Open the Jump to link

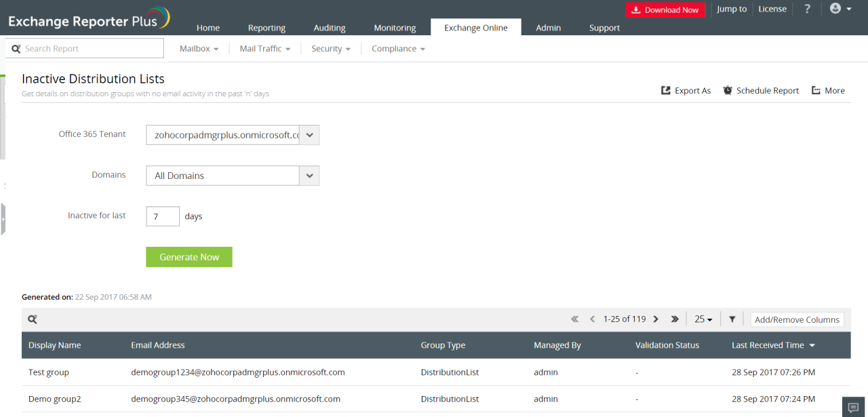[x=732, y=9]
